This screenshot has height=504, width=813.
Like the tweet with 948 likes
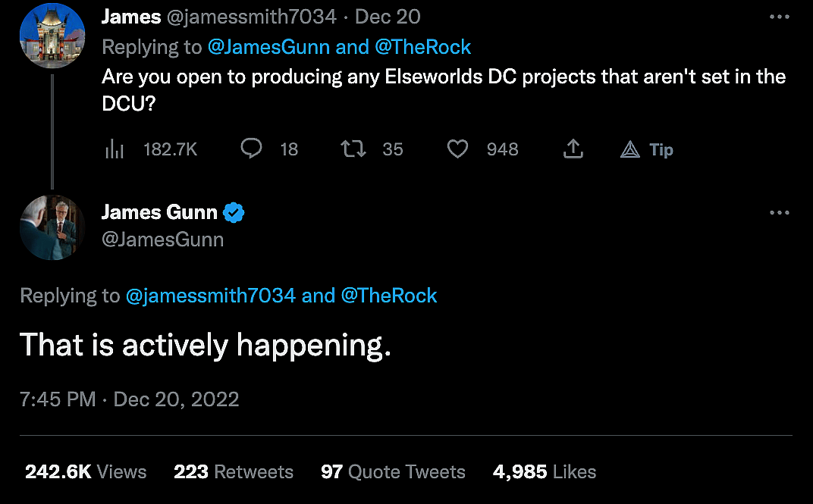457,149
